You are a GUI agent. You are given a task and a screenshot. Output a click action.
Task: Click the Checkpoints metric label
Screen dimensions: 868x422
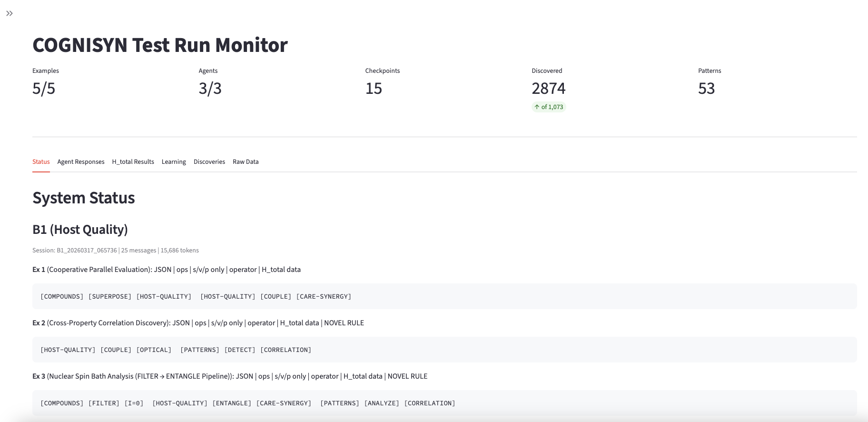pos(383,70)
